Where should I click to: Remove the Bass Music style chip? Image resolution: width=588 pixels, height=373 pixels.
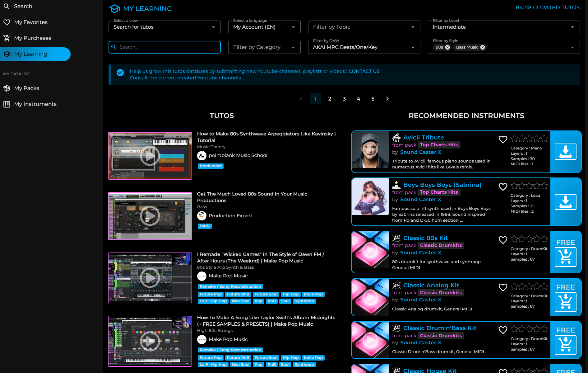[x=483, y=47]
